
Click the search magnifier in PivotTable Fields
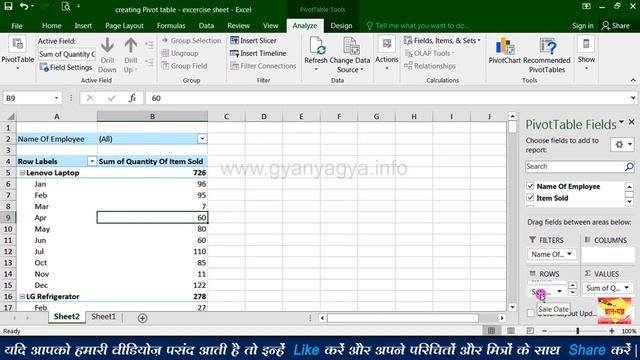click(629, 167)
